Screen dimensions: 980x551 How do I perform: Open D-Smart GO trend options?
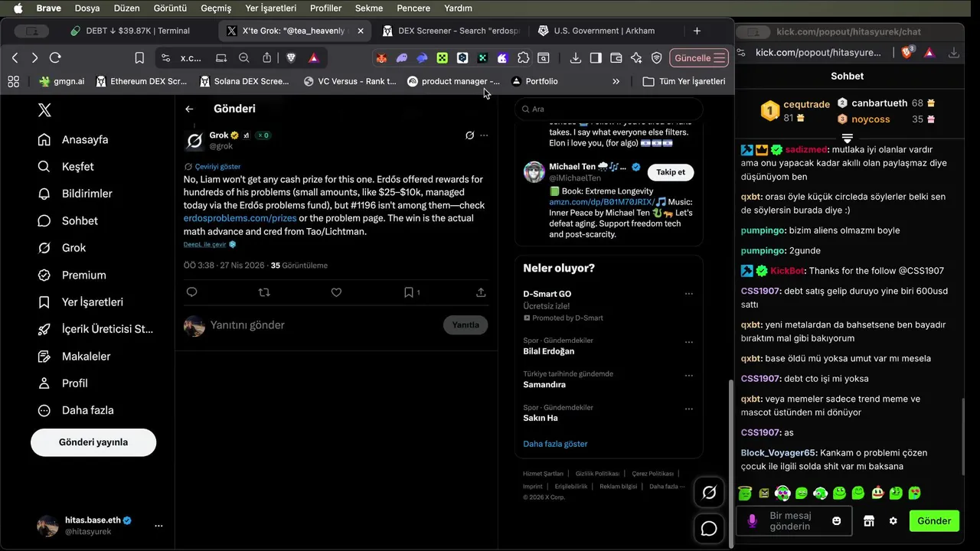(688, 294)
